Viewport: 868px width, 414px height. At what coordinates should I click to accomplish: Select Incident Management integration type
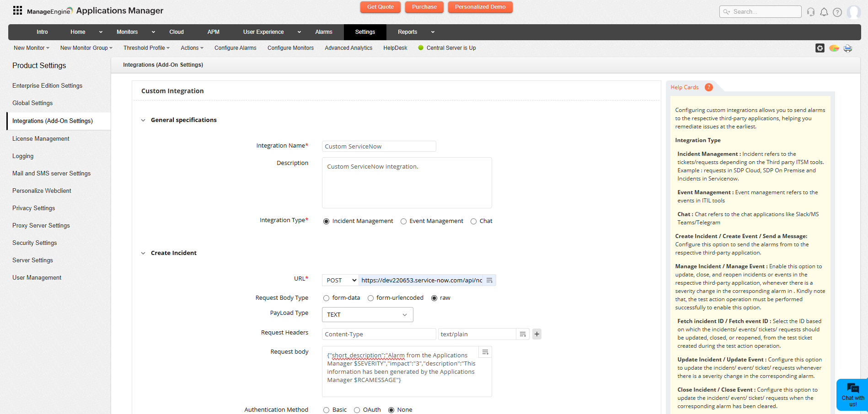(x=326, y=221)
